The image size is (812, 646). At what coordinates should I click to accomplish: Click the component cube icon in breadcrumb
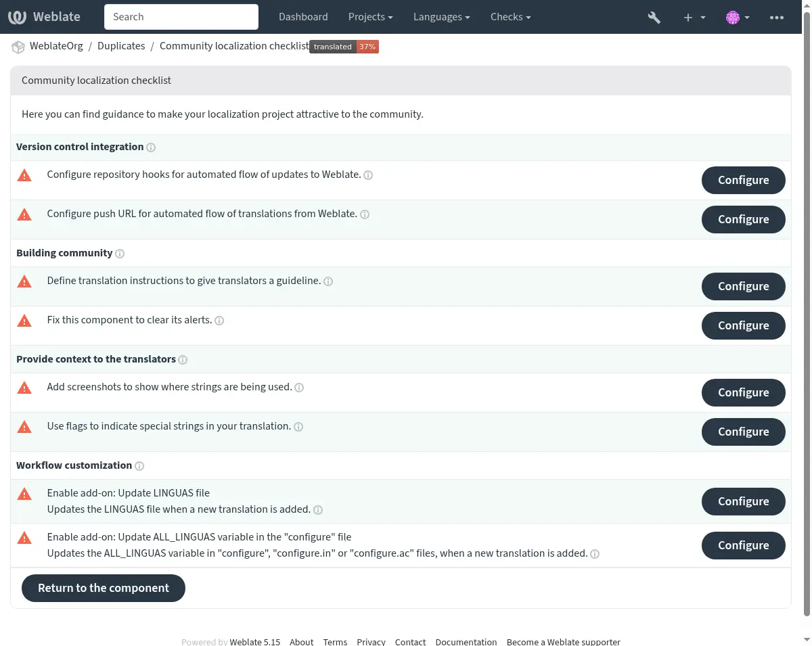click(18, 47)
